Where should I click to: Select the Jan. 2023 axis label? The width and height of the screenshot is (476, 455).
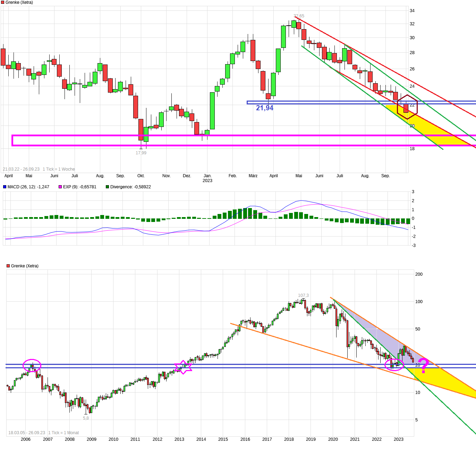coord(208,178)
